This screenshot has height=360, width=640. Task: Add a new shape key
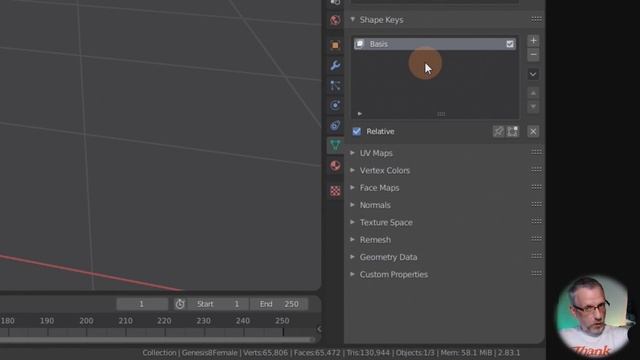[x=533, y=40]
